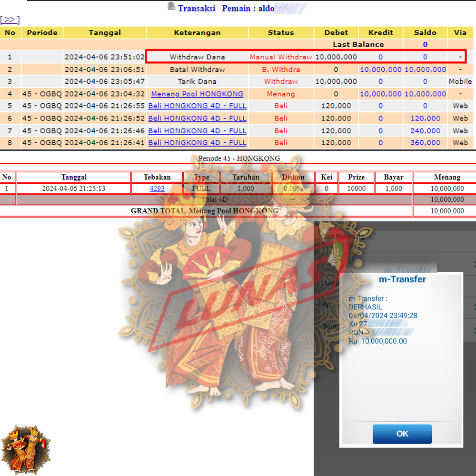
Task: Click the Saldo column header
Action: pyautogui.click(x=425, y=33)
